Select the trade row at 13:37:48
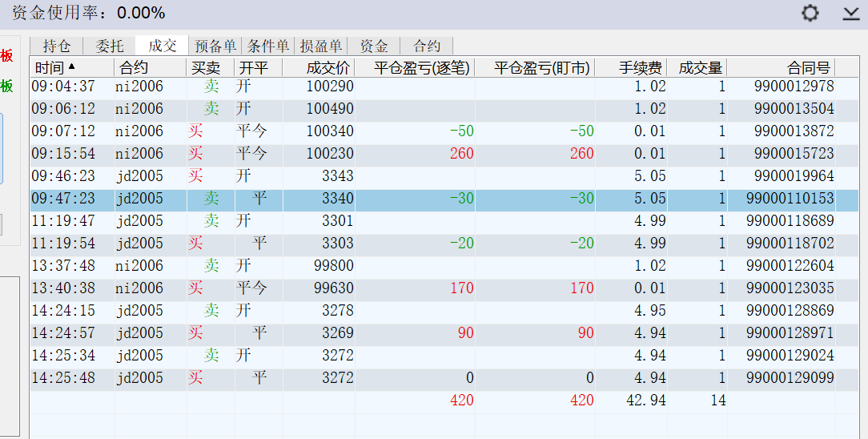868x439 pixels. [x=444, y=266]
